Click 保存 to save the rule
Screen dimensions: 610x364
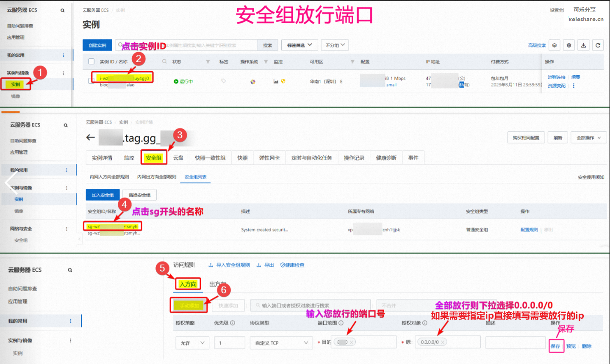(556, 346)
